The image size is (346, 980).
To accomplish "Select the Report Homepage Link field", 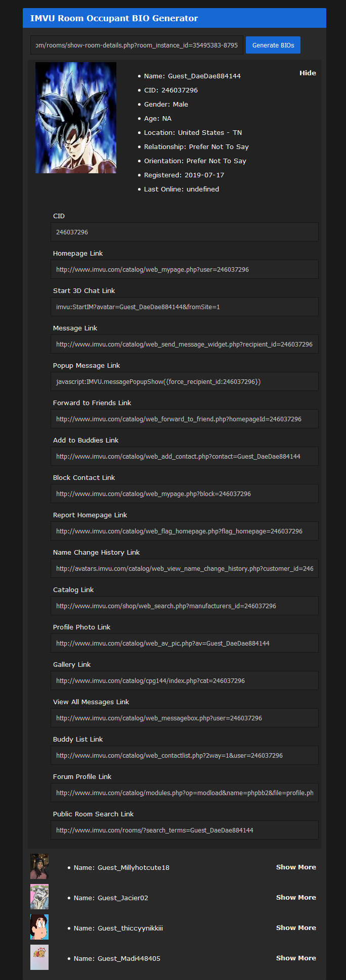I will coord(185,531).
